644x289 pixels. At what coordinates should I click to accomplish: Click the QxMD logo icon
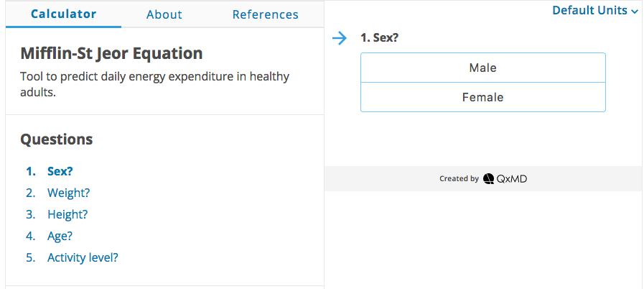click(488, 179)
